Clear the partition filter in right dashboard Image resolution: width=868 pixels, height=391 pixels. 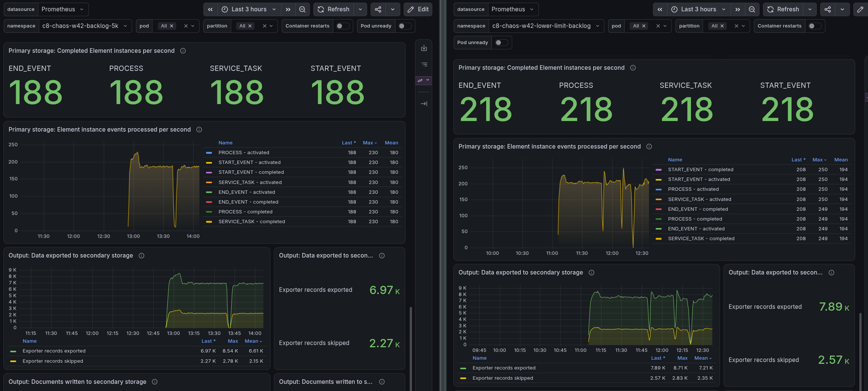736,26
